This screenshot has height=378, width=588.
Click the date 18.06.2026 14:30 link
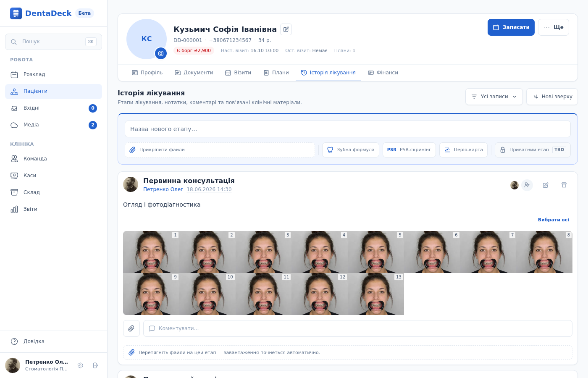(x=209, y=189)
